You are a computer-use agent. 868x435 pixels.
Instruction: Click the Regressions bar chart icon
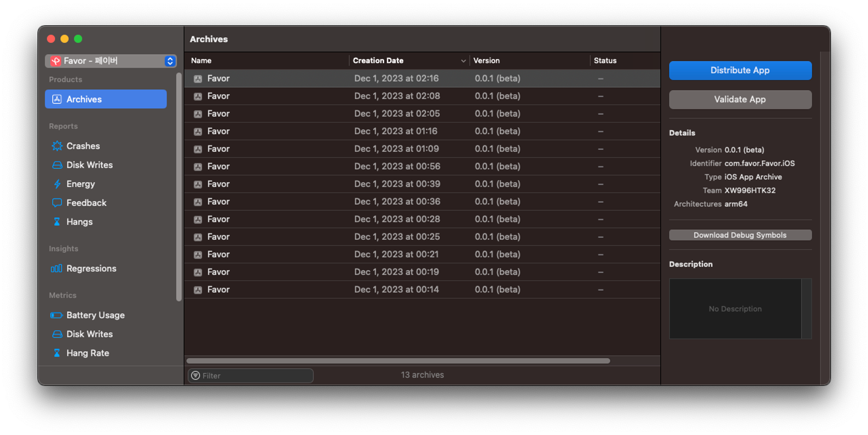pos(56,268)
